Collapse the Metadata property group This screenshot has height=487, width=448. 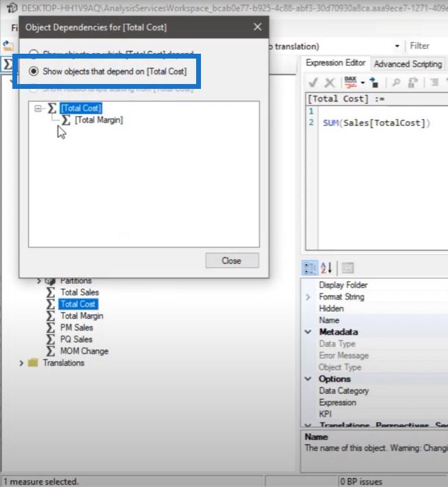(308, 332)
